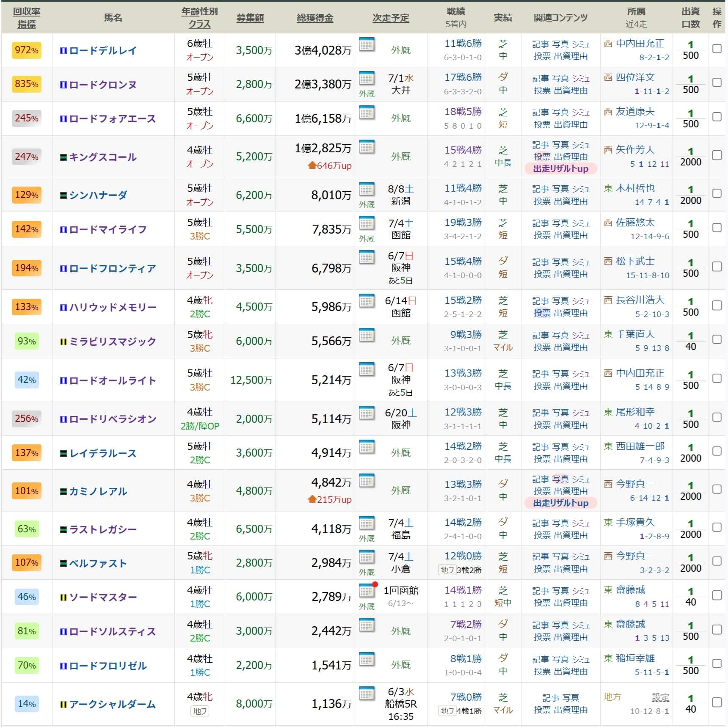Viewport: 728px width, 727px height.
Task: Open the 出走リザルトup badge for カミノレアル
Action: [560, 503]
